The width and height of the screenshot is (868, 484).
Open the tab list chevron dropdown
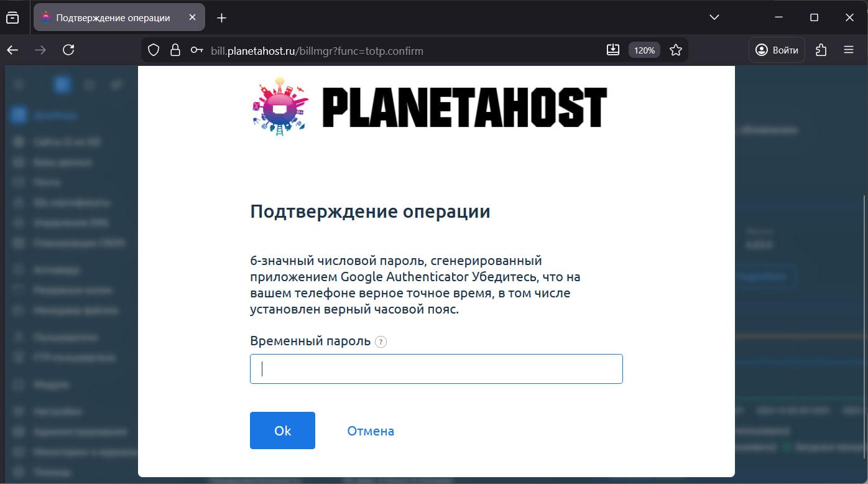[714, 17]
